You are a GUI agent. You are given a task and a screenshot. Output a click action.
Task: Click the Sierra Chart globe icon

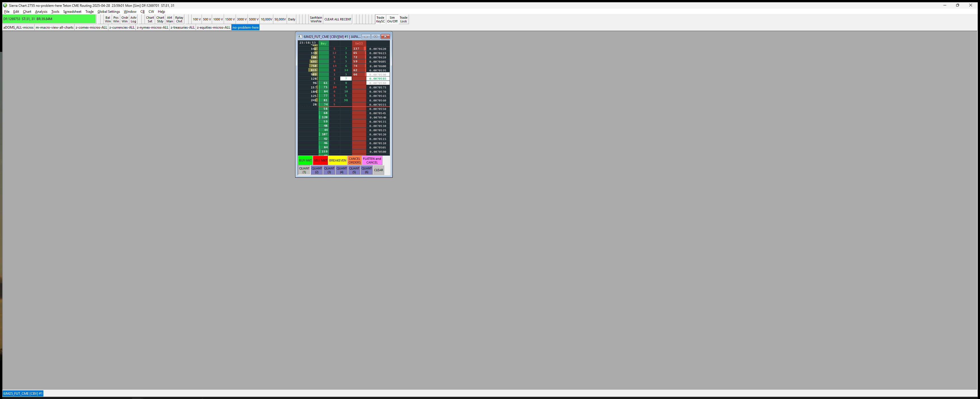pyautogui.click(x=5, y=5)
